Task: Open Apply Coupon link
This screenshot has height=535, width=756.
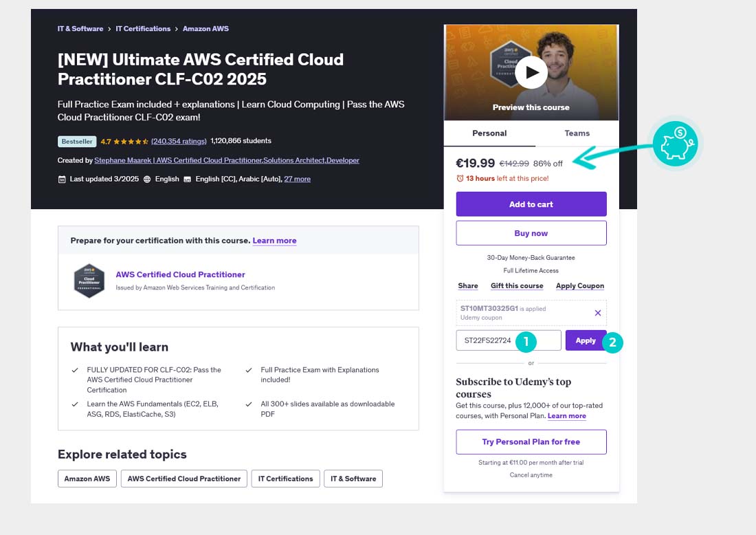Action: click(579, 285)
